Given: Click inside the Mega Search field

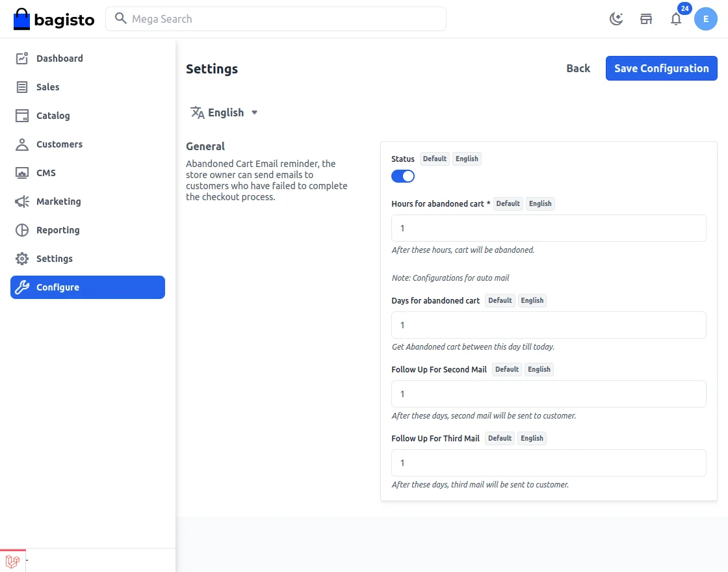Looking at the screenshot, I should tap(276, 19).
